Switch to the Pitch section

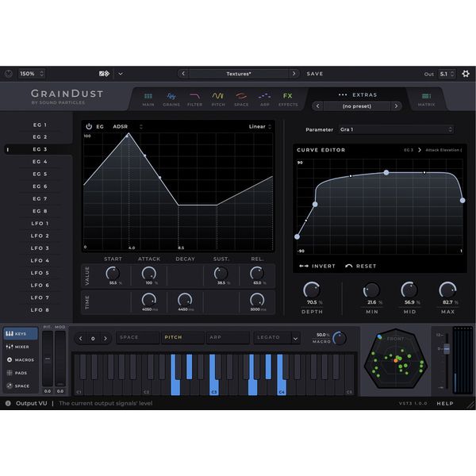(x=218, y=99)
